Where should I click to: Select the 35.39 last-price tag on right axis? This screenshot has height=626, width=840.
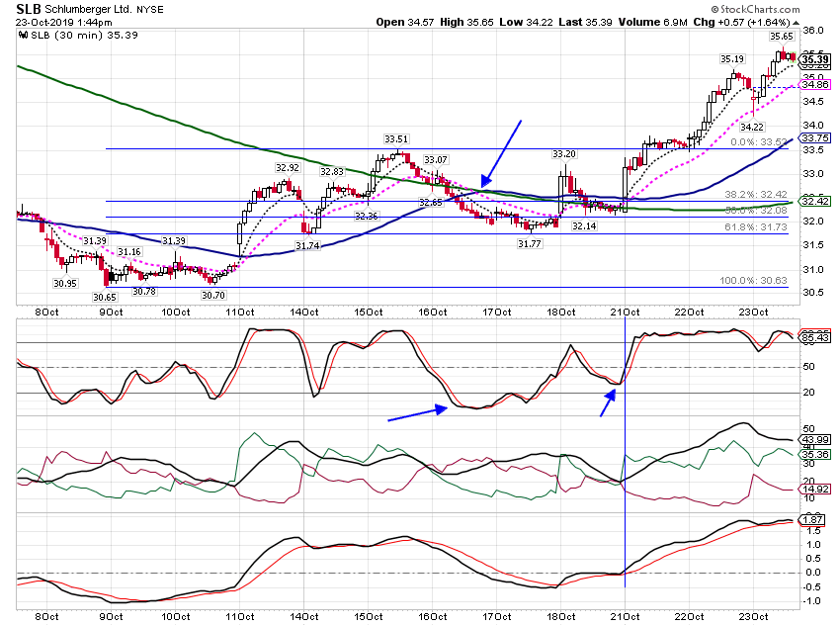tap(815, 59)
